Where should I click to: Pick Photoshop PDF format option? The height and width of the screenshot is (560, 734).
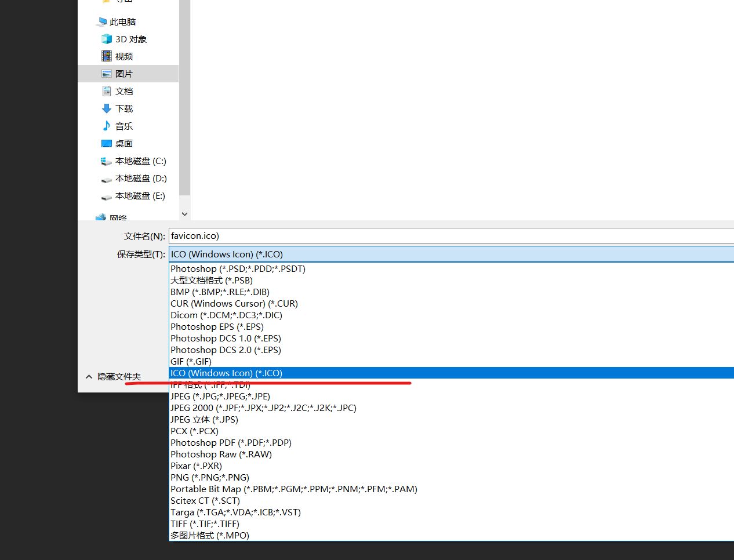coord(231,442)
